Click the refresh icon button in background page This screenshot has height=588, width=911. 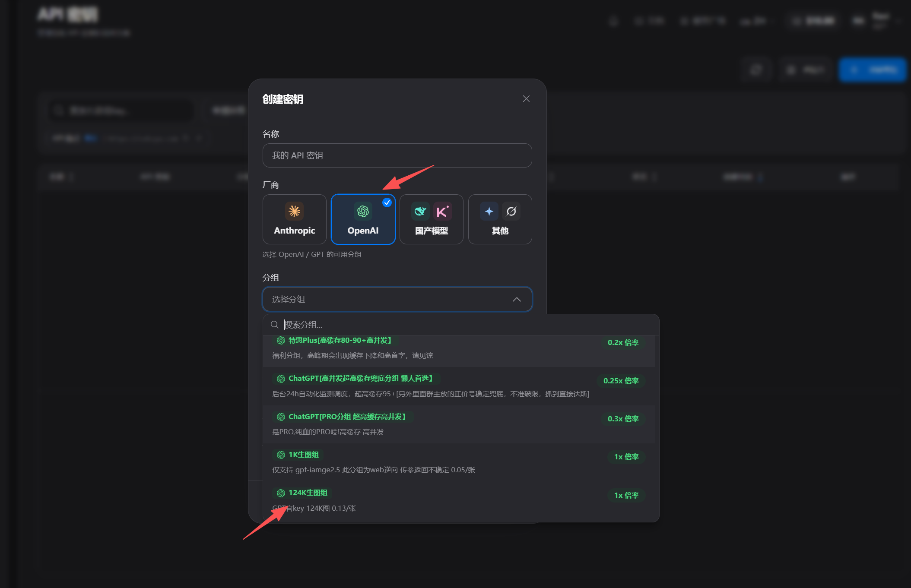pos(756,70)
